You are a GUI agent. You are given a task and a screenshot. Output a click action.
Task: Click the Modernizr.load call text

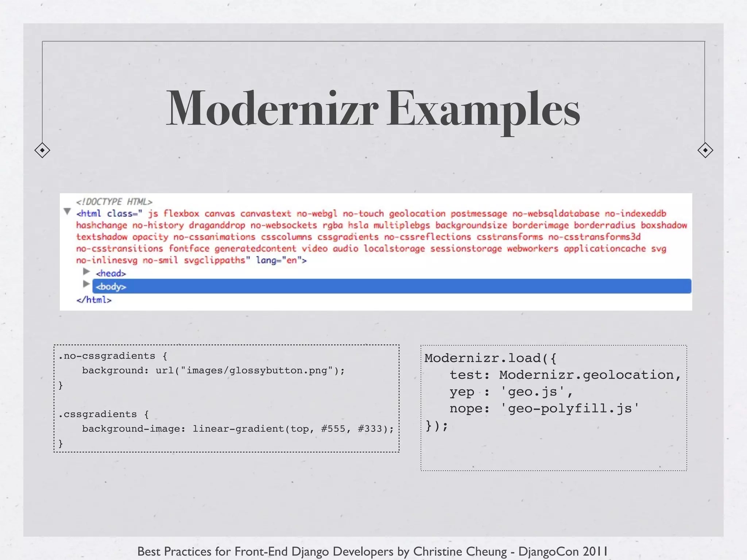(490, 358)
